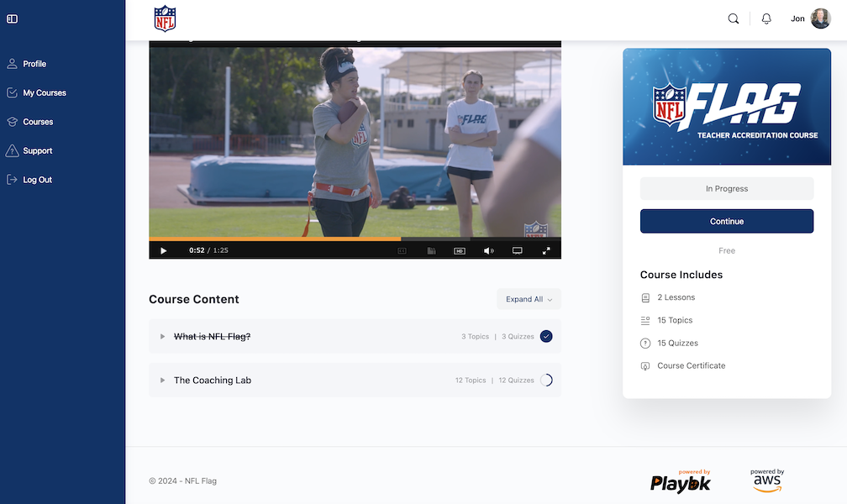The width and height of the screenshot is (847, 504).
Task: Click the In Progress status
Action: pyautogui.click(x=727, y=188)
